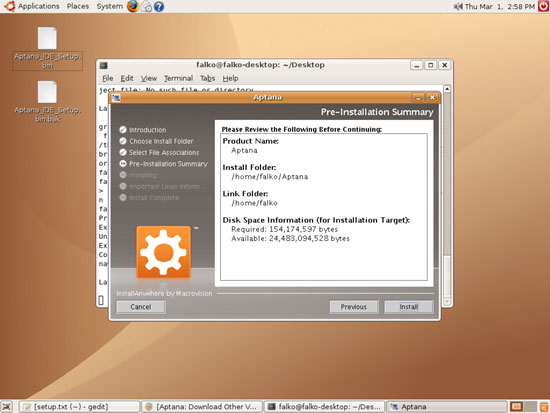
Task: Open the help icon in top panel
Action: 159,7
